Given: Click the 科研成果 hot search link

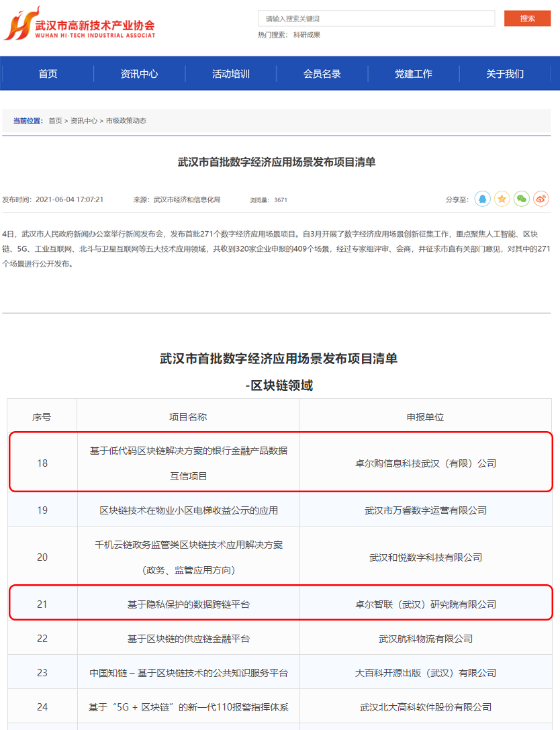Looking at the screenshot, I should (x=307, y=35).
